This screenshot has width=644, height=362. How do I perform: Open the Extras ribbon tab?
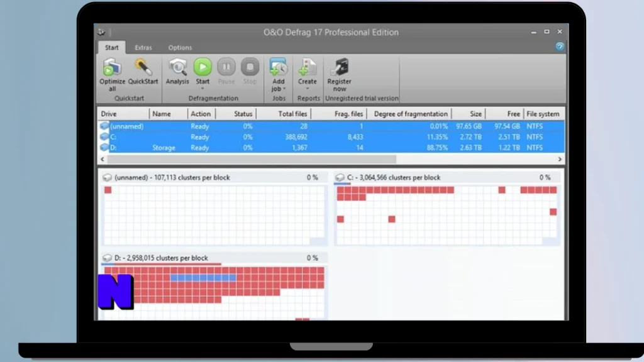tap(143, 48)
